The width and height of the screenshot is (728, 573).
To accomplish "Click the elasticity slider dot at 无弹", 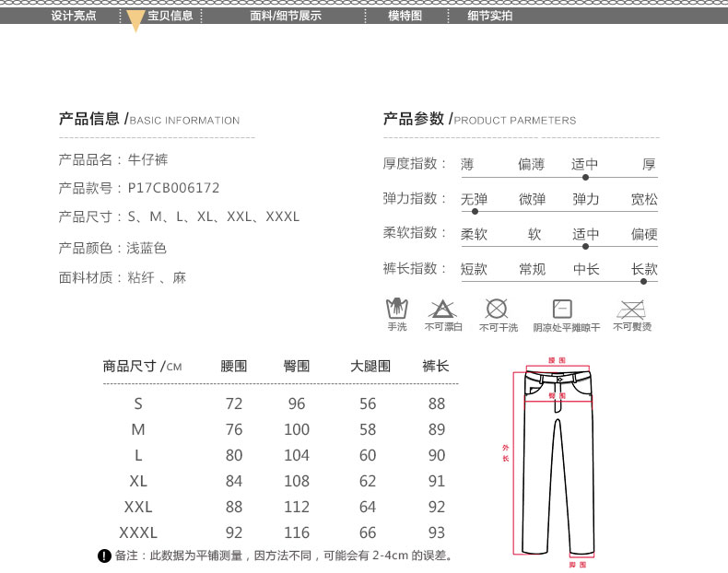I will 474,211.
